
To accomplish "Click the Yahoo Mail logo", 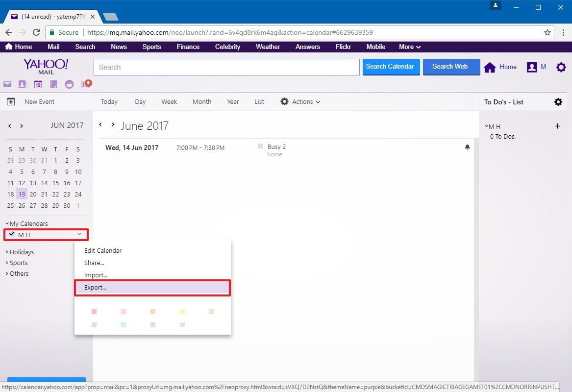I will pyautogui.click(x=46, y=66).
